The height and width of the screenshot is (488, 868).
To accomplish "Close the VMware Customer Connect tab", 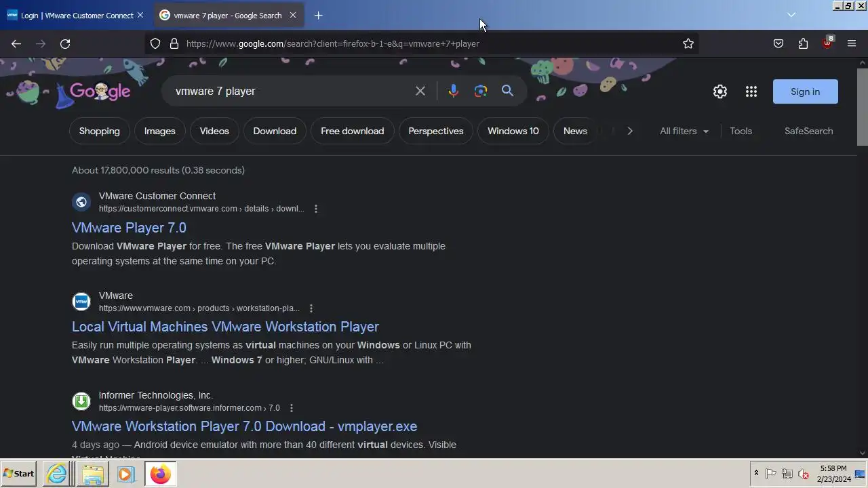I will pos(140,15).
